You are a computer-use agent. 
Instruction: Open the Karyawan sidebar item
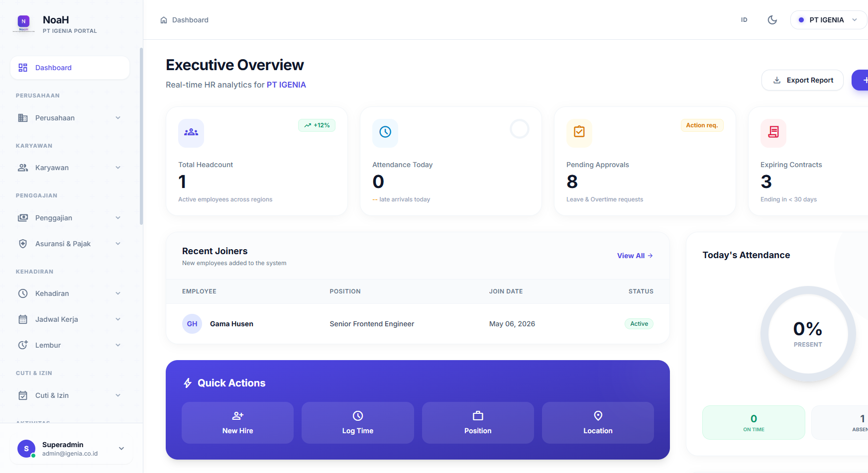coord(70,168)
